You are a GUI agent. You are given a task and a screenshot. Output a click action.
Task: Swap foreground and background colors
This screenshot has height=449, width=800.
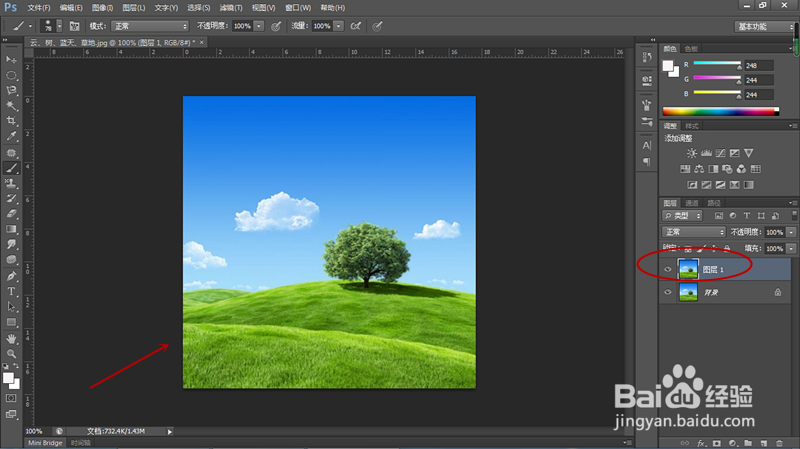coord(16,366)
